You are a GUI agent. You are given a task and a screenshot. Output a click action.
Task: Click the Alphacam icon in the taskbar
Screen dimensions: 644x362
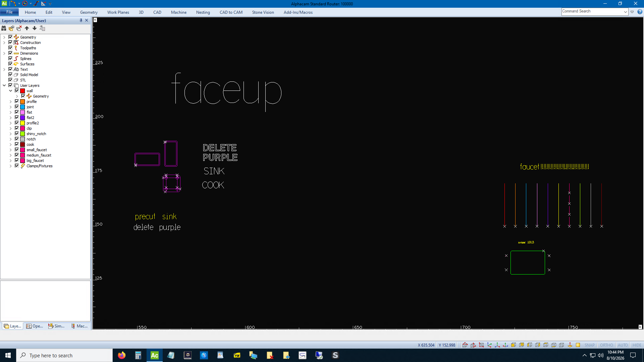click(154, 355)
